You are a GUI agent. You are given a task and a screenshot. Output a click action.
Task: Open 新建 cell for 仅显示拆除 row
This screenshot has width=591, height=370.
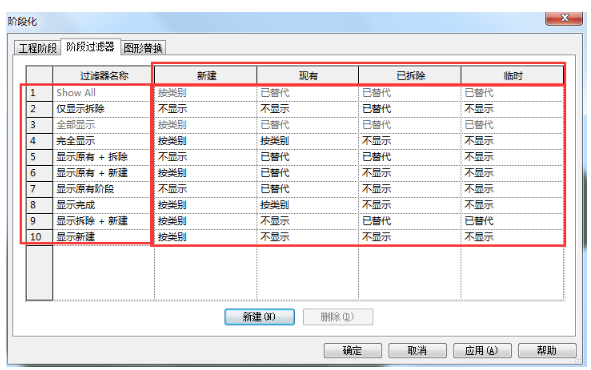coord(206,109)
